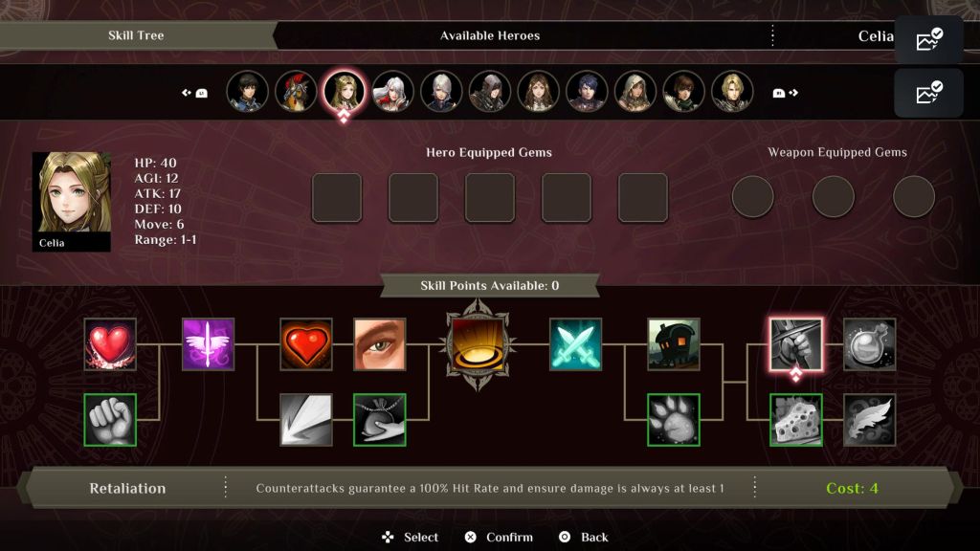Go to previous hero with left arrow
This screenshot has width=980, height=551.
pos(194,93)
